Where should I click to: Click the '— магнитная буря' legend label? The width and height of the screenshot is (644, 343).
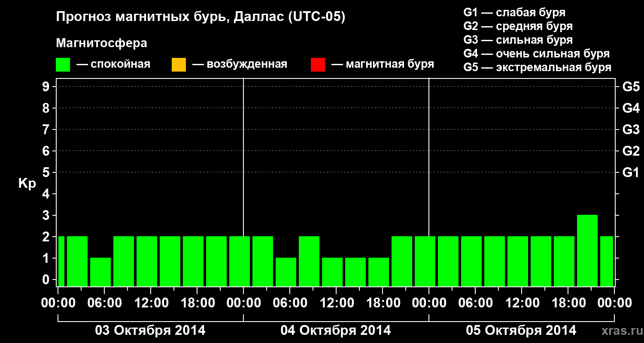click(383, 65)
